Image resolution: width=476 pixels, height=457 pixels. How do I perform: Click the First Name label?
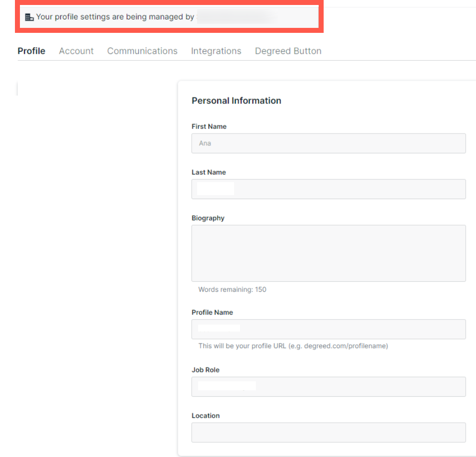point(209,126)
